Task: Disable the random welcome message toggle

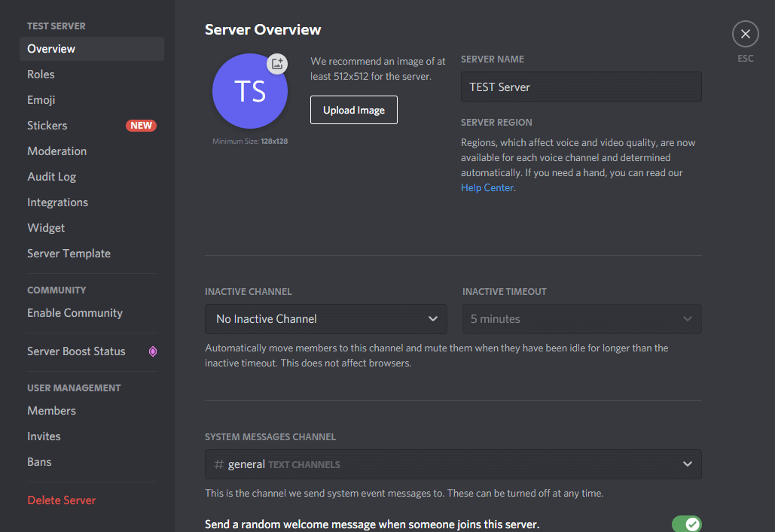Action: (x=685, y=524)
